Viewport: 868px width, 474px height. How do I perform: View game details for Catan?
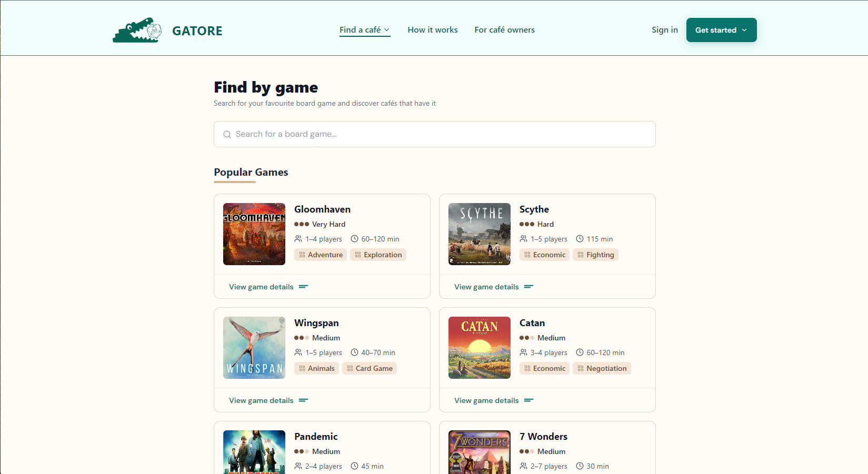[x=494, y=400]
